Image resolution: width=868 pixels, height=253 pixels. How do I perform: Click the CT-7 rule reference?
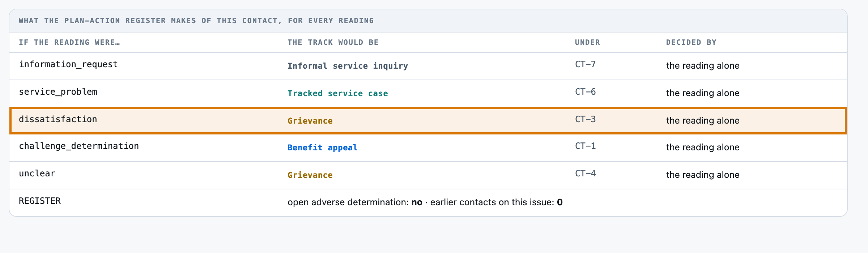pos(585,64)
